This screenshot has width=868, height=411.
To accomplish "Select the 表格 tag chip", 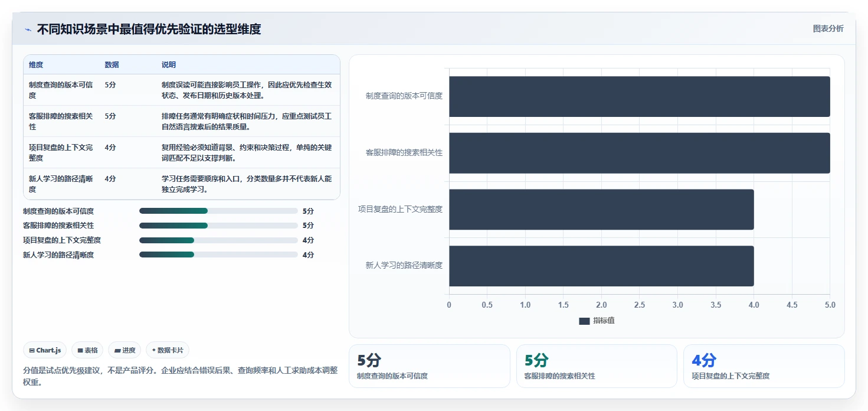I will click(87, 350).
